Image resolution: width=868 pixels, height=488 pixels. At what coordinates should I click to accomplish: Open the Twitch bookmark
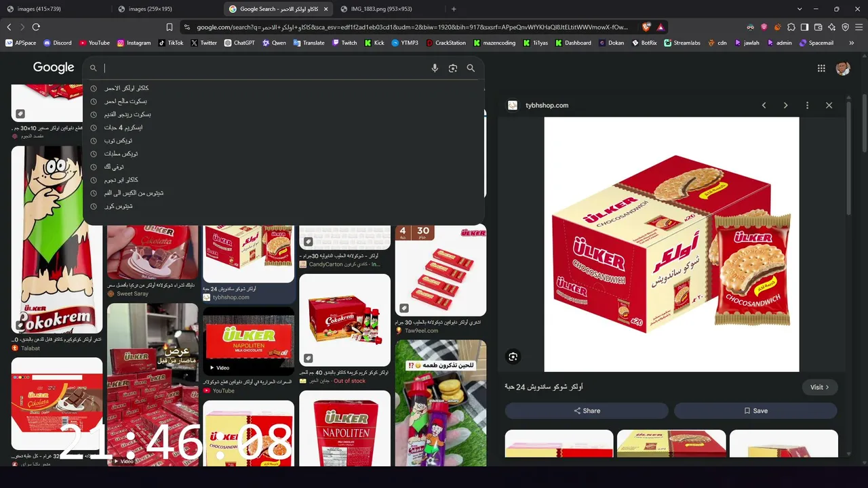click(x=344, y=43)
